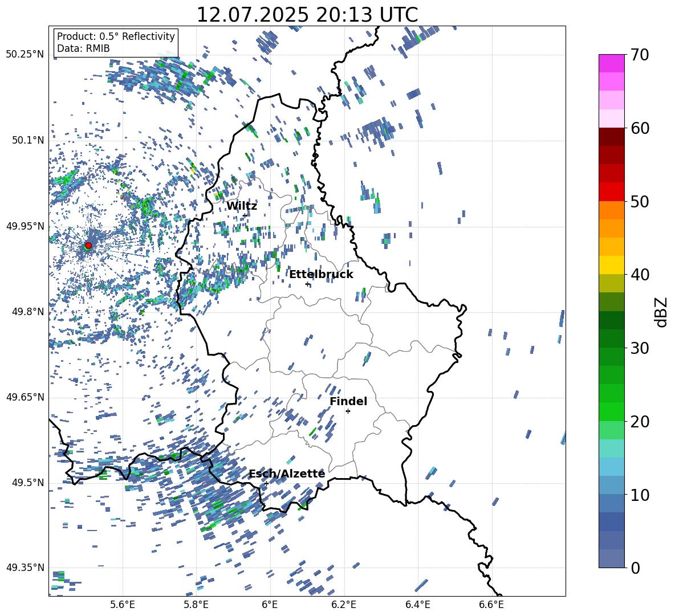Click the longitude label 6°E
This screenshot has height=616, width=675.
pos(270,605)
